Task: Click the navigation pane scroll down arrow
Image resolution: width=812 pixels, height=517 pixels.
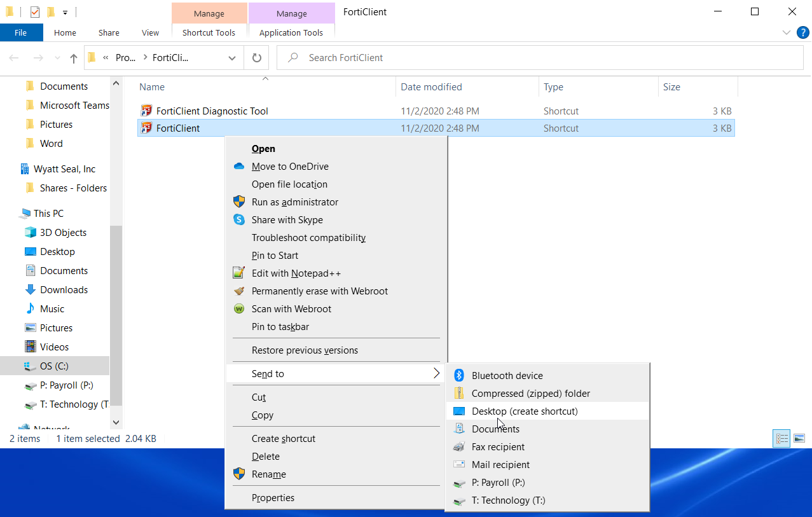Action: (116, 422)
